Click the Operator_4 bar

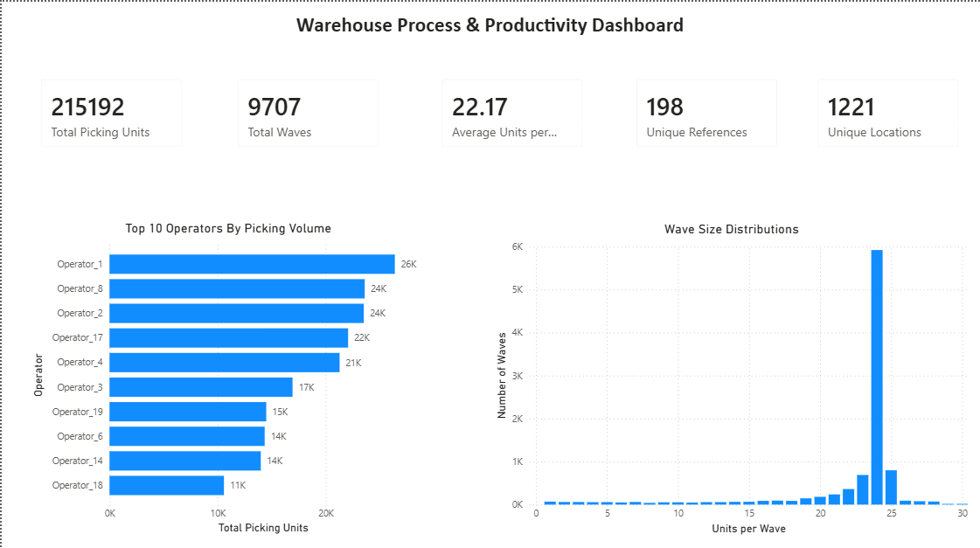click(x=225, y=363)
